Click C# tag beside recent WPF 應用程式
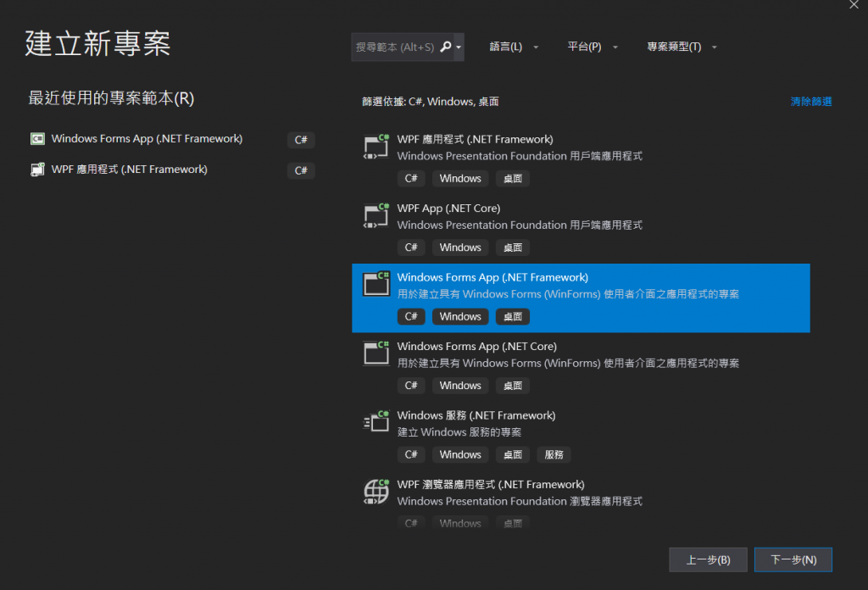868x590 pixels. [301, 170]
